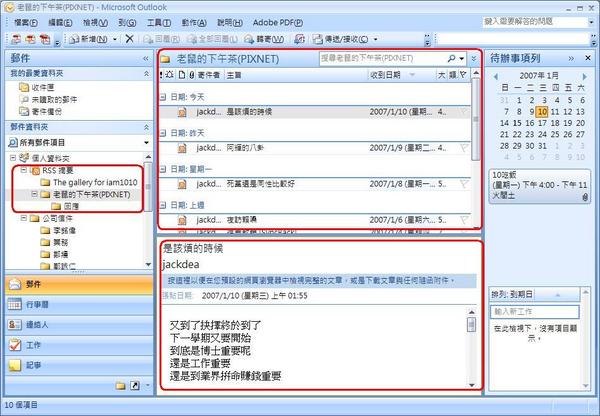This screenshot has height=416, width=600.
Task: Select the 收件匣 inbox favorite folder
Action: (x=36, y=88)
